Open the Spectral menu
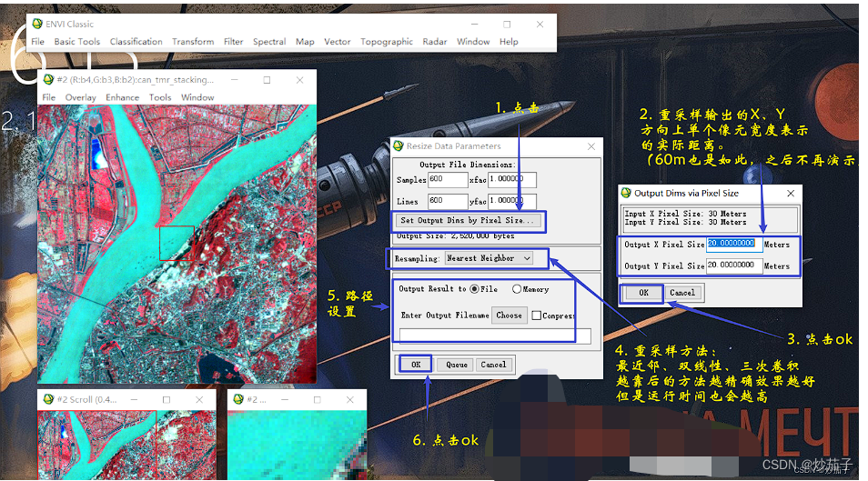The width and height of the screenshot is (868, 481). [x=269, y=42]
